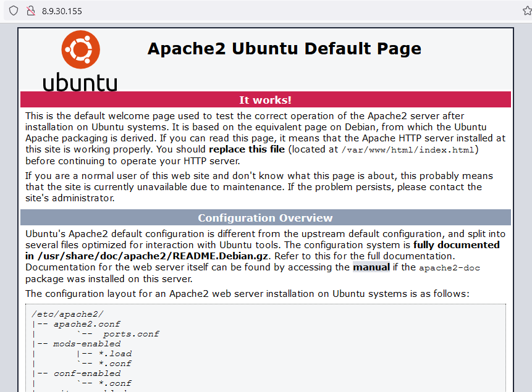Click the shield tracking protection icon

14,11
